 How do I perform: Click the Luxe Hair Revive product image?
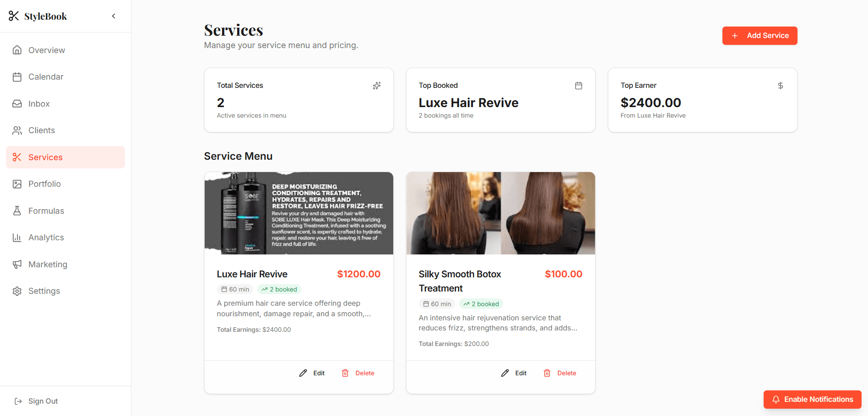click(298, 213)
